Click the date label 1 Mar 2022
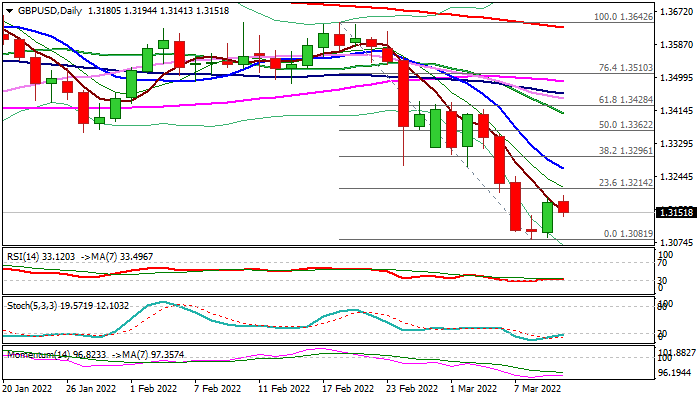The height and width of the screenshot is (400, 700). point(474,389)
